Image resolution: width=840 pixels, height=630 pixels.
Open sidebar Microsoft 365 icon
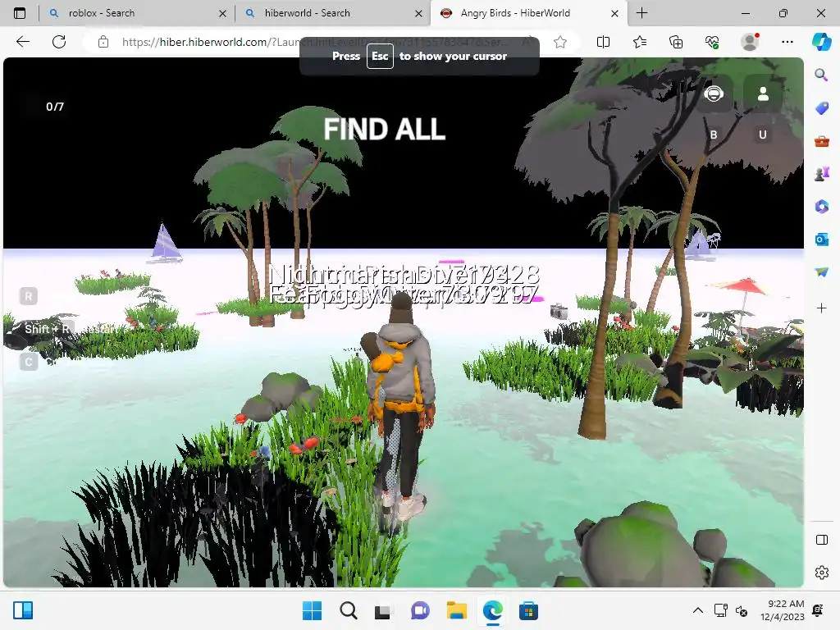tap(821, 206)
